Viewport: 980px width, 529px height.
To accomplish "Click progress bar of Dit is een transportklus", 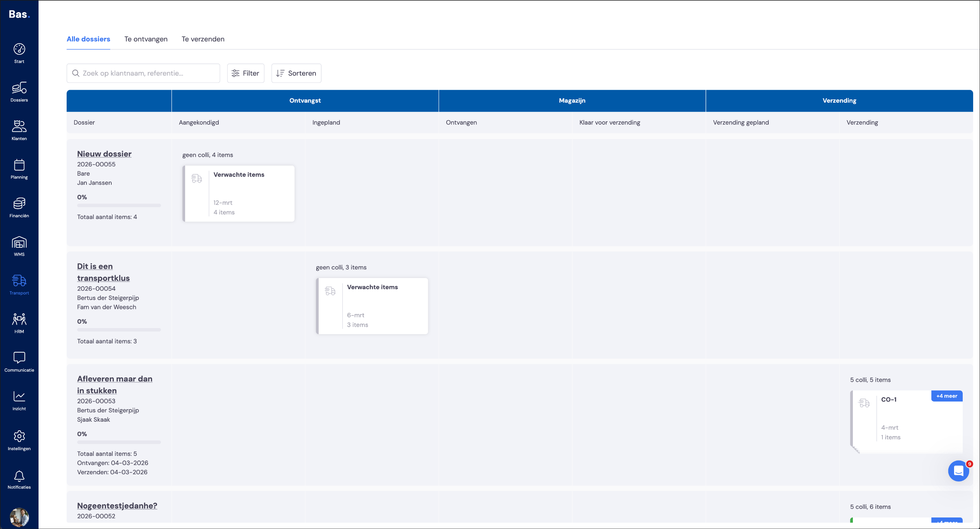I will point(119,330).
